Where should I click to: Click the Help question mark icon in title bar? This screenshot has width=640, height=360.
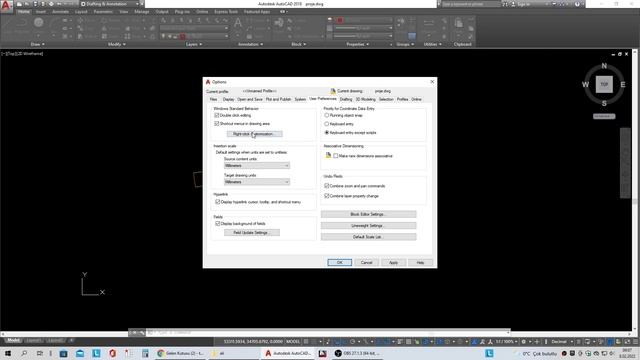pyautogui.click(x=577, y=4)
